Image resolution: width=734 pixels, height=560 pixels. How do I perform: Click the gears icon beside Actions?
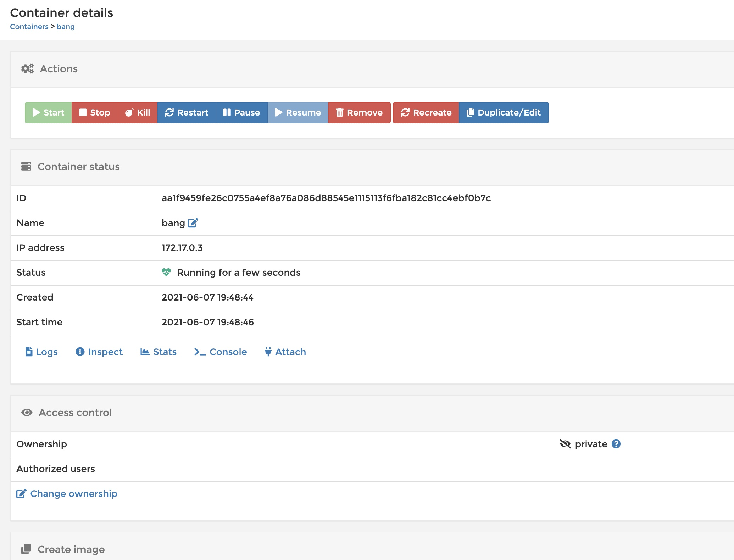[27, 68]
